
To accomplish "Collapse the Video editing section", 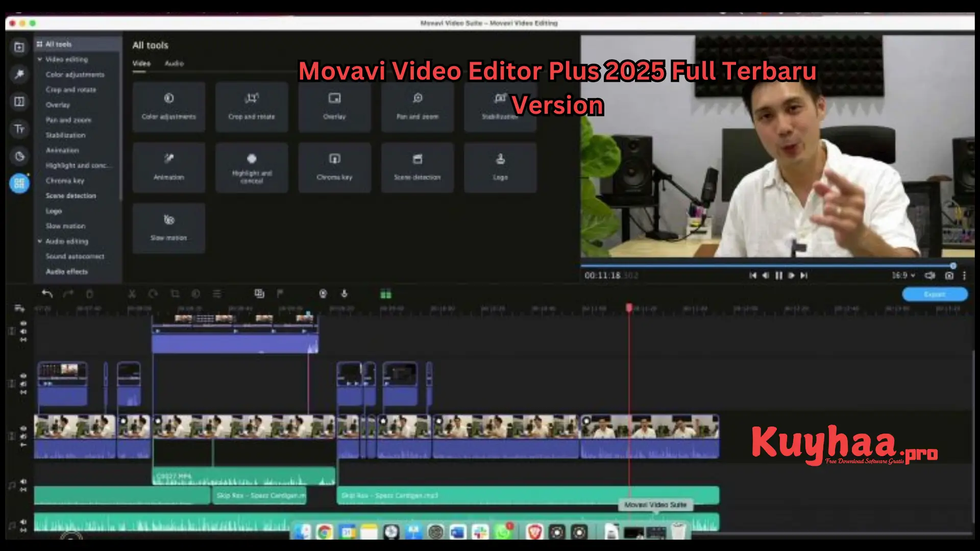I will pos(40,59).
